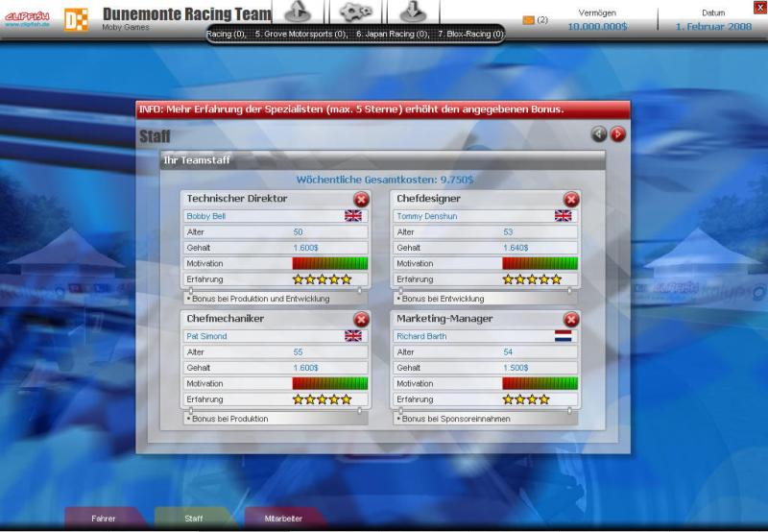The width and height of the screenshot is (768, 532).
Task: Click Pat Simond's motivation bar
Action: (329, 382)
